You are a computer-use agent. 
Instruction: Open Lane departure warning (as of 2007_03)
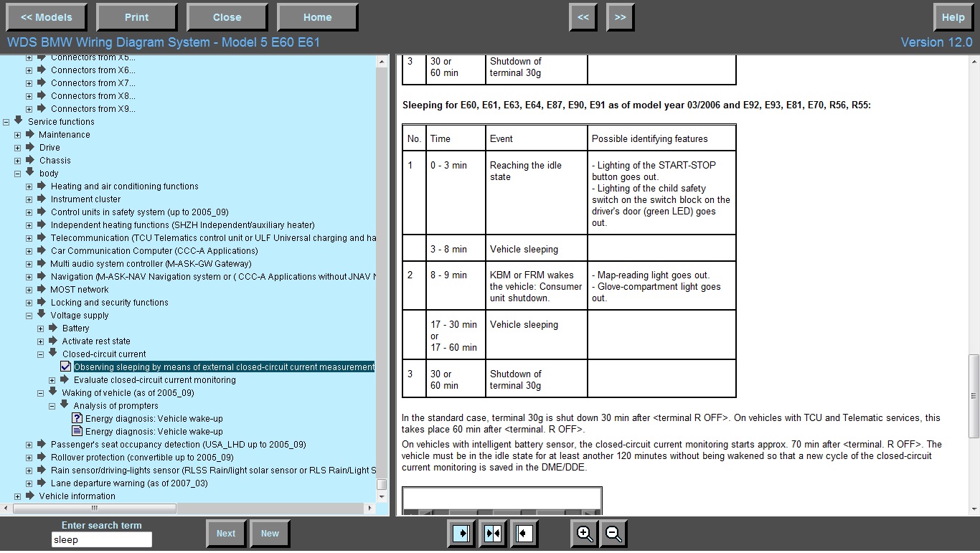(x=129, y=483)
